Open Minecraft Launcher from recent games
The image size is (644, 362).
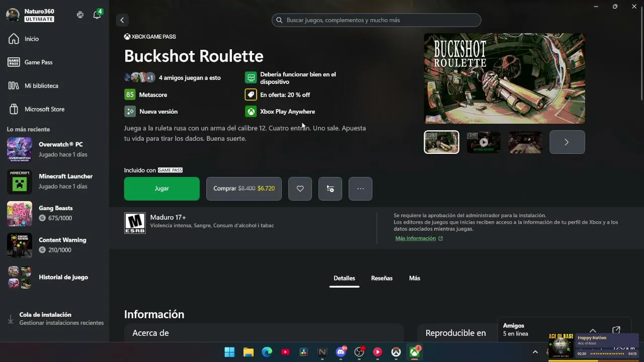pyautogui.click(x=54, y=181)
